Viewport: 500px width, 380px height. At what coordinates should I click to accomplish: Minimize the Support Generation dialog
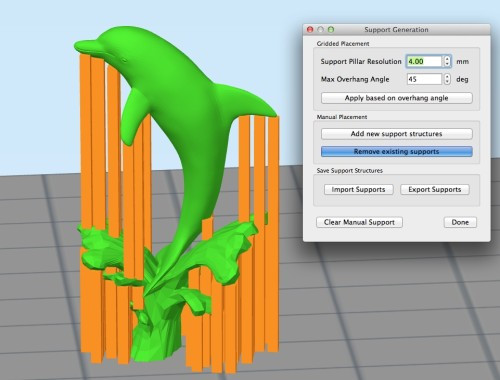(x=320, y=29)
